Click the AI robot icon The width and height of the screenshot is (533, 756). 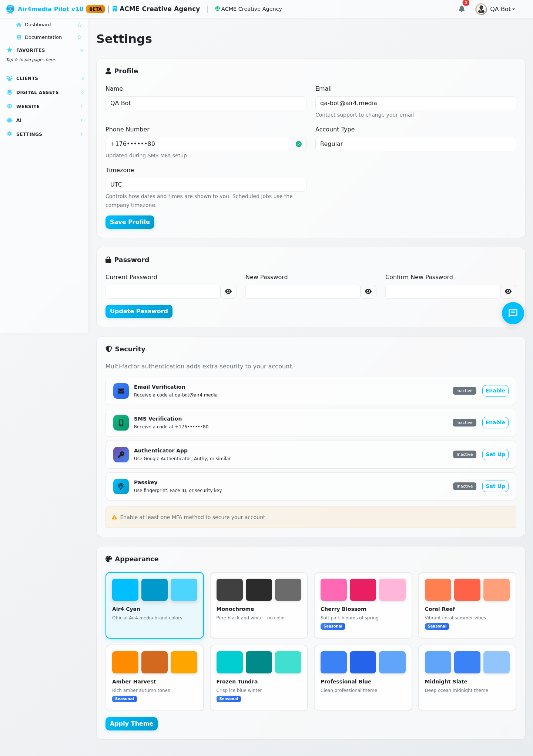click(10, 120)
